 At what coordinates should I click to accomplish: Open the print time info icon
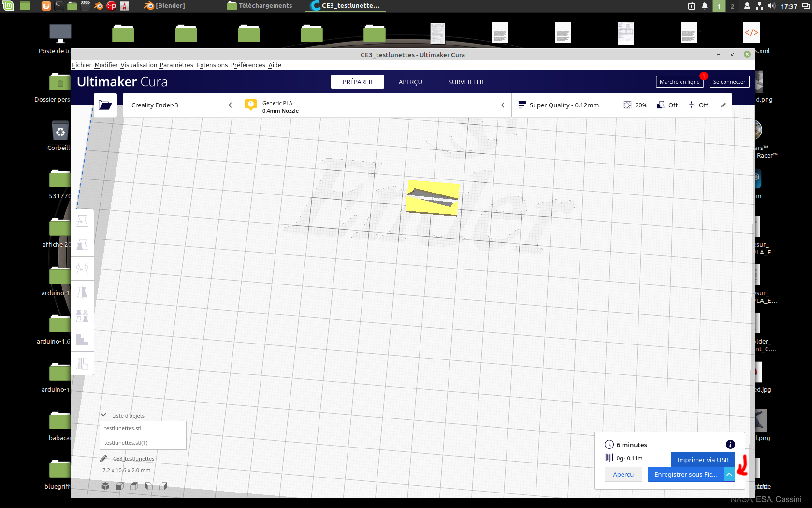coord(730,444)
